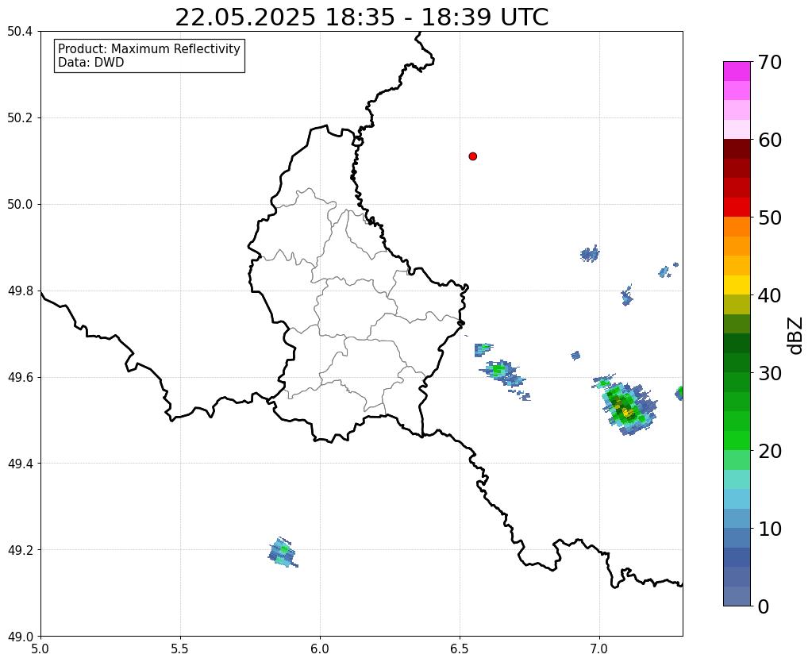The height and width of the screenshot is (662, 812).
Task: Click the longitude axis label 5.0
Action: pyautogui.click(x=40, y=649)
